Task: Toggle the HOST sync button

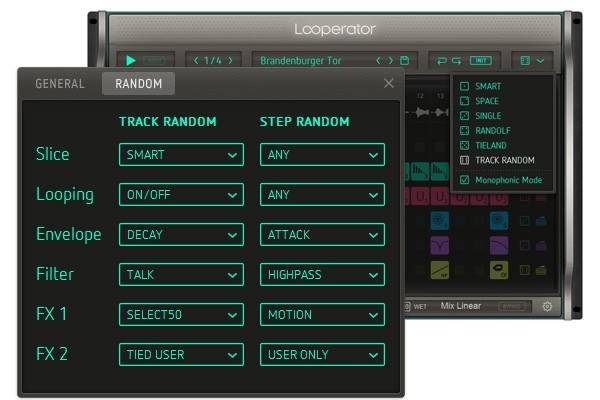Action: (154, 60)
